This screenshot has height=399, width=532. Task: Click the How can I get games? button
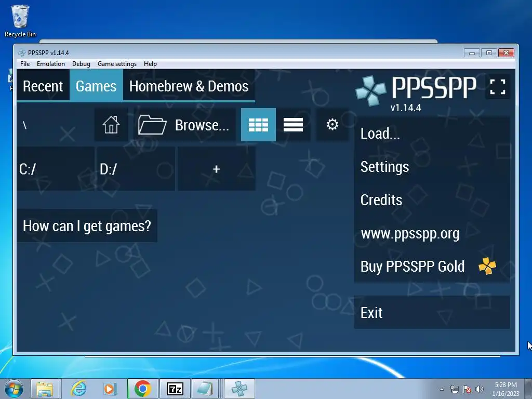pos(87,225)
